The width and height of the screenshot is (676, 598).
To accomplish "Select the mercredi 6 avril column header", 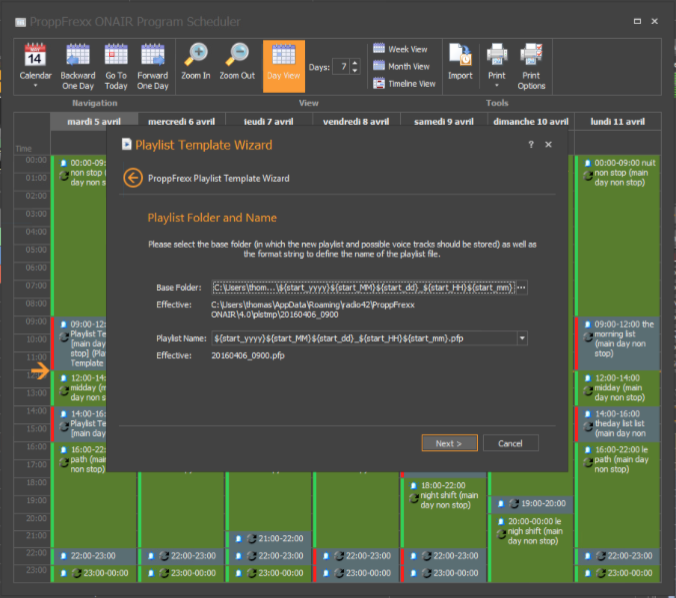I will [x=182, y=122].
